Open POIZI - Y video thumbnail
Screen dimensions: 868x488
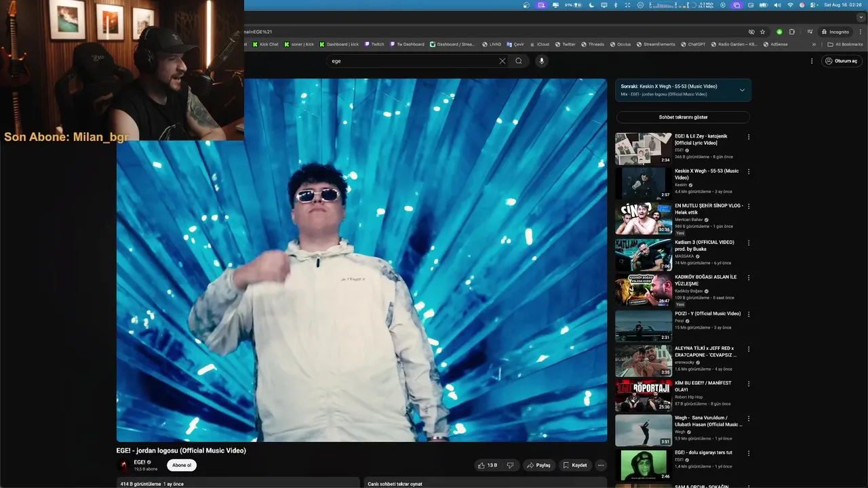644,325
